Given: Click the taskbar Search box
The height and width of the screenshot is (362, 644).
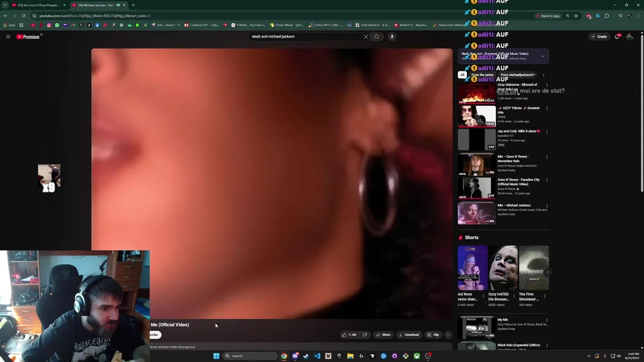Looking at the screenshot, I should [x=251, y=356].
